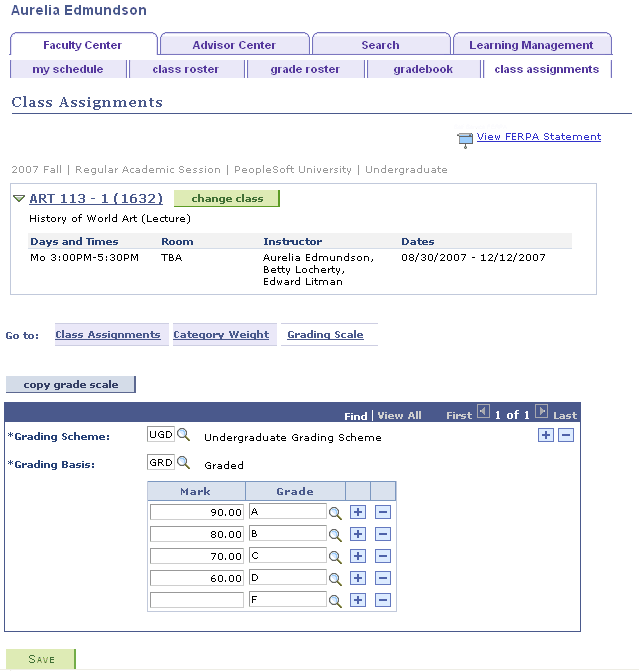Click the 70.00 mark field
Image resolution: width=639 pixels, height=671 pixels.
click(197, 556)
